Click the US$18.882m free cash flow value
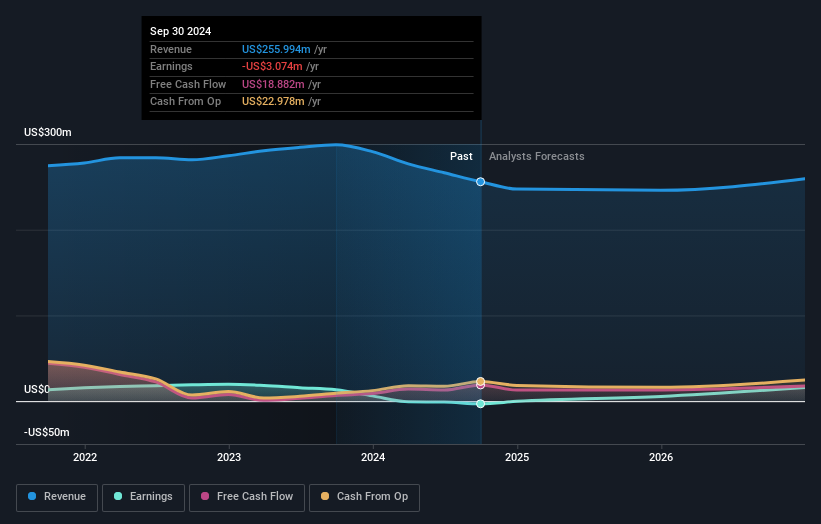This screenshot has width=821, height=524. point(273,84)
